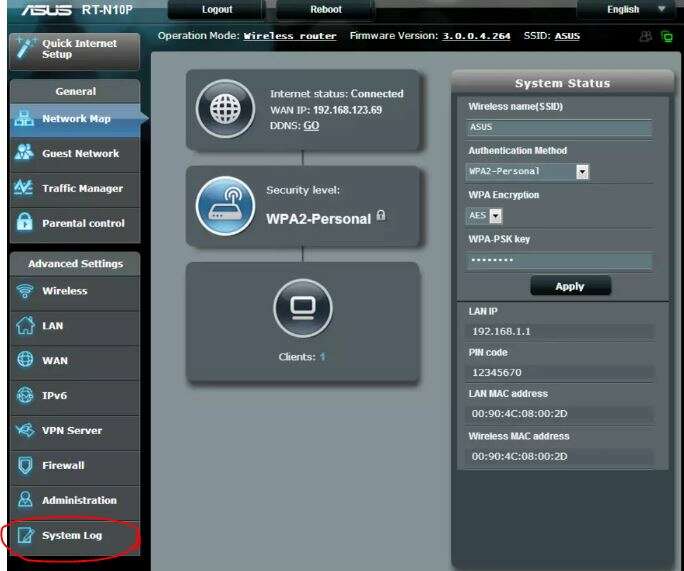684x571 pixels.
Task: Click the WAN globe icon in sidebar
Action: (x=25, y=359)
